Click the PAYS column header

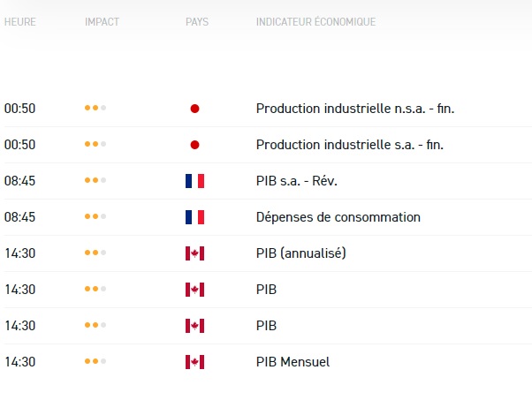pos(197,21)
